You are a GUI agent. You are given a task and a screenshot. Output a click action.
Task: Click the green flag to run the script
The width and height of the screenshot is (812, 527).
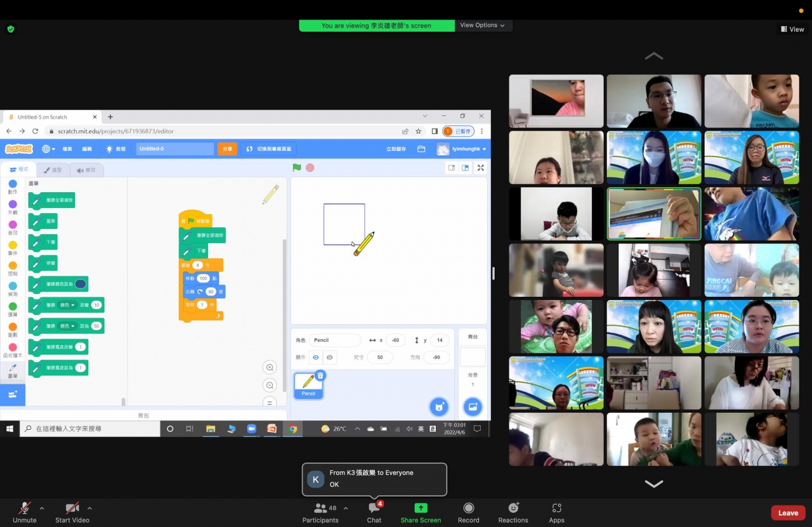[x=296, y=168]
